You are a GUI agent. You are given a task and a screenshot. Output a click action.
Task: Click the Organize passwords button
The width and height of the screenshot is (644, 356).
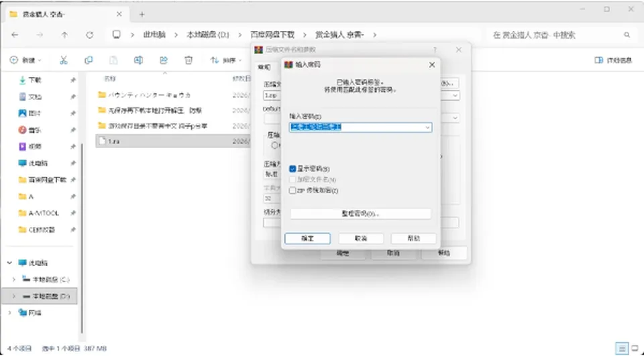point(361,214)
